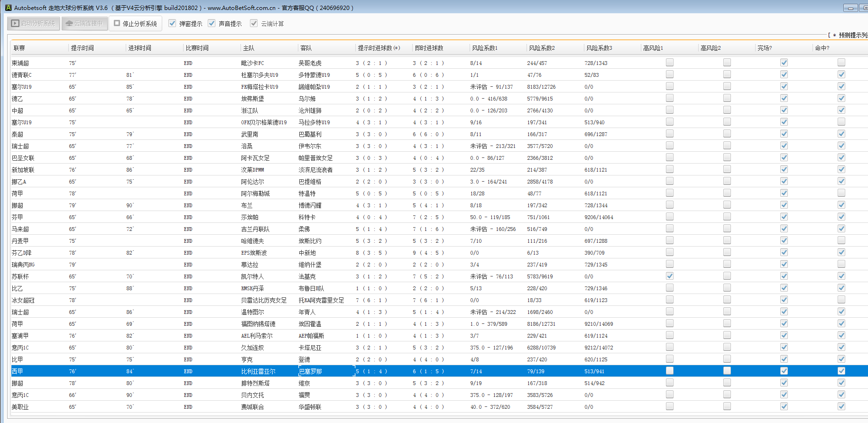Click the play icon on 启动分析系统
This screenshot has height=423, width=868.
tap(15, 23)
